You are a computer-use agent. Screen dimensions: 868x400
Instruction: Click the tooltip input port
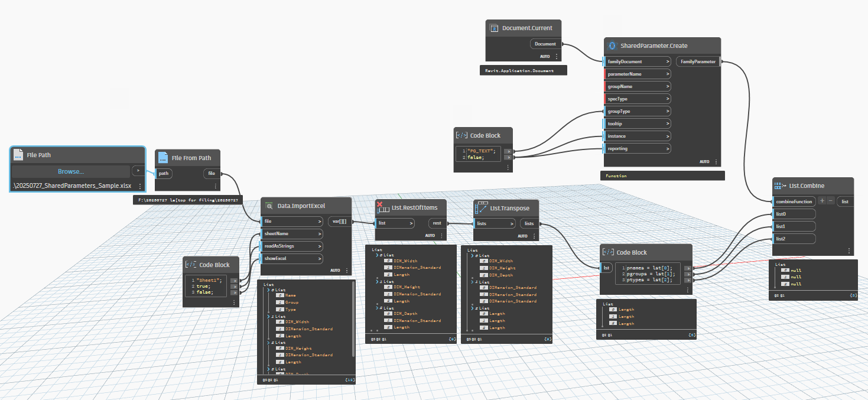click(638, 123)
